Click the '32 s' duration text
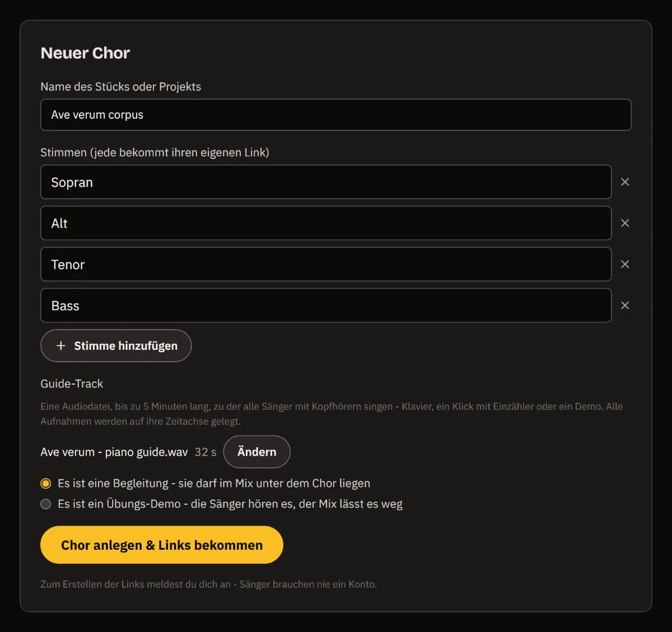The height and width of the screenshot is (632, 672). point(206,452)
